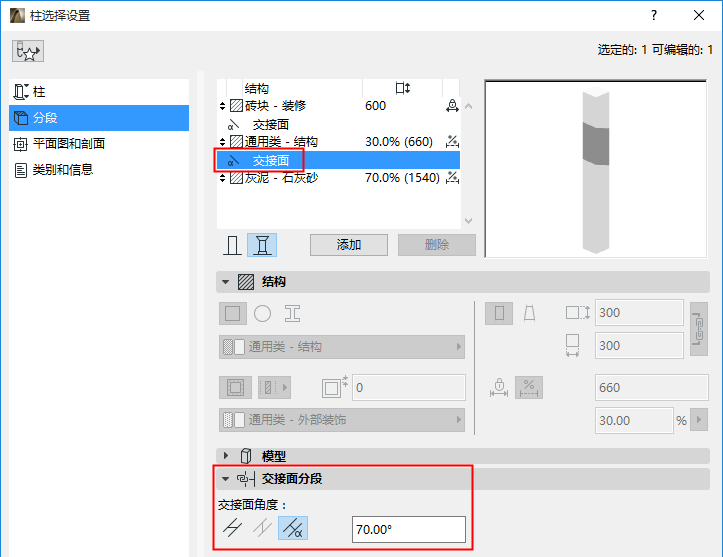
Task: Close the 柱选择设置 dialog
Action: coord(699,15)
